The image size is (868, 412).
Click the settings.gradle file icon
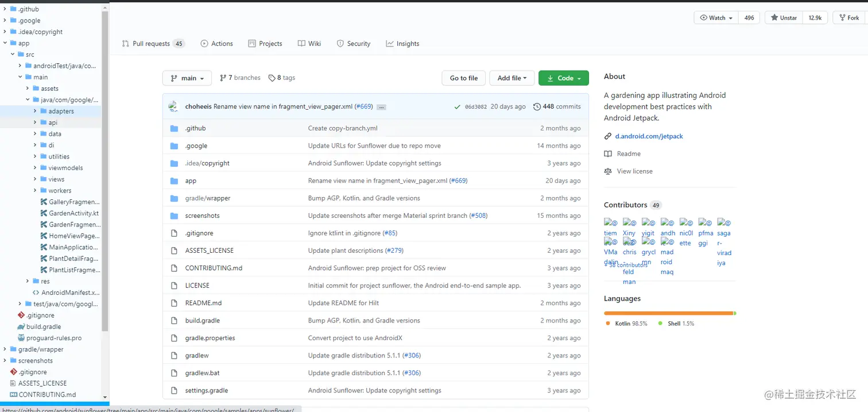(x=175, y=390)
